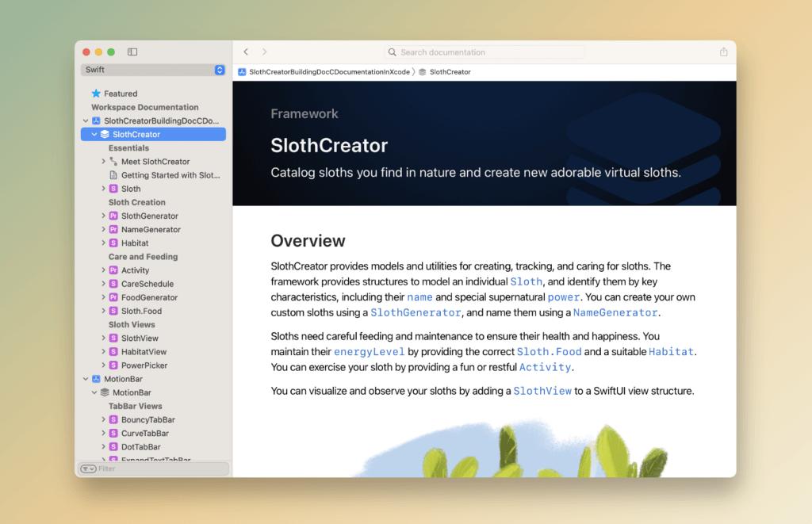This screenshot has height=524, width=812.
Task: Collapse the MotionBar workspace entry
Action: tap(86, 379)
